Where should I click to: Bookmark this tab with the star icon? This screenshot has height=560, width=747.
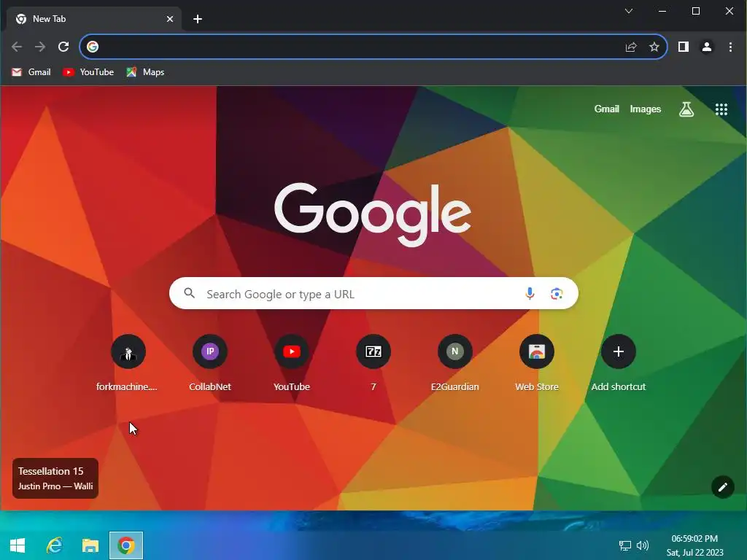[654, 47]
